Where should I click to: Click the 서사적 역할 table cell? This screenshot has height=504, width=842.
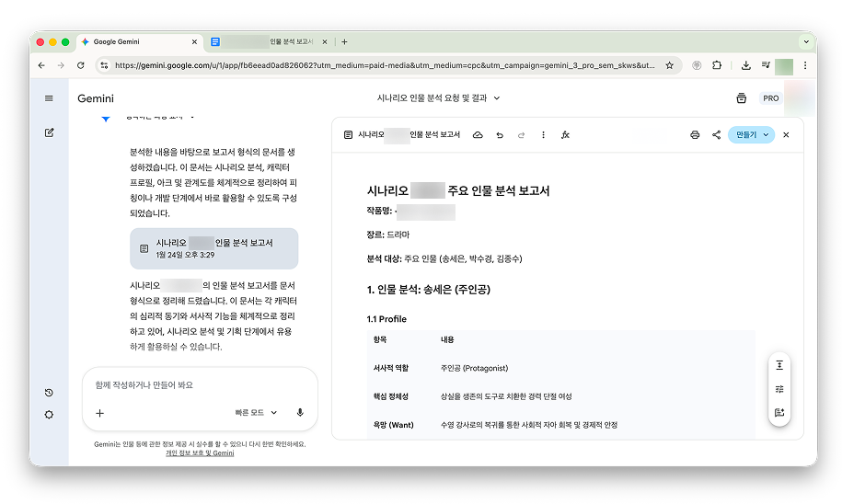coord(391,368)
